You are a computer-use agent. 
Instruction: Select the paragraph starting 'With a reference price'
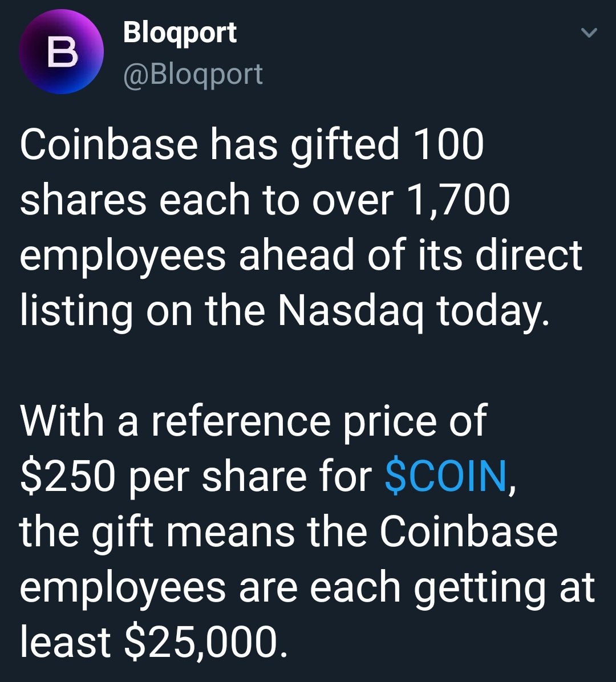pos(307,531)
